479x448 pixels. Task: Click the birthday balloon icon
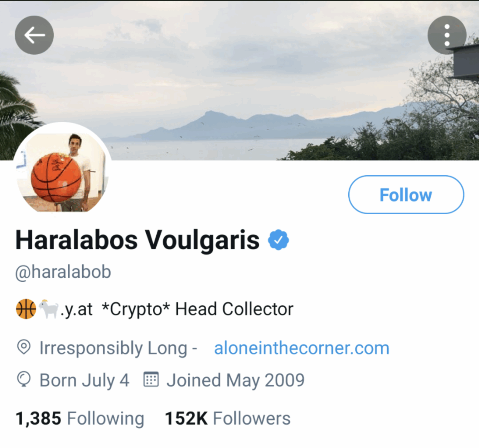(24, 380)
